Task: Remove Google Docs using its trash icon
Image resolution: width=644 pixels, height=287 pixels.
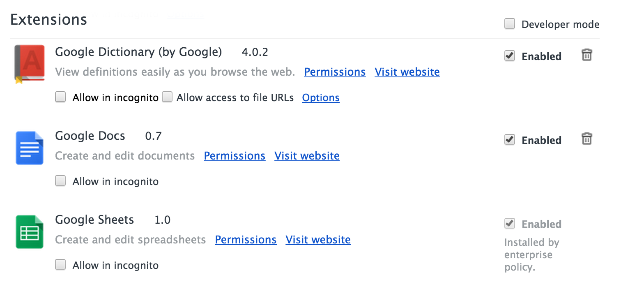Action: coord(587,139)
